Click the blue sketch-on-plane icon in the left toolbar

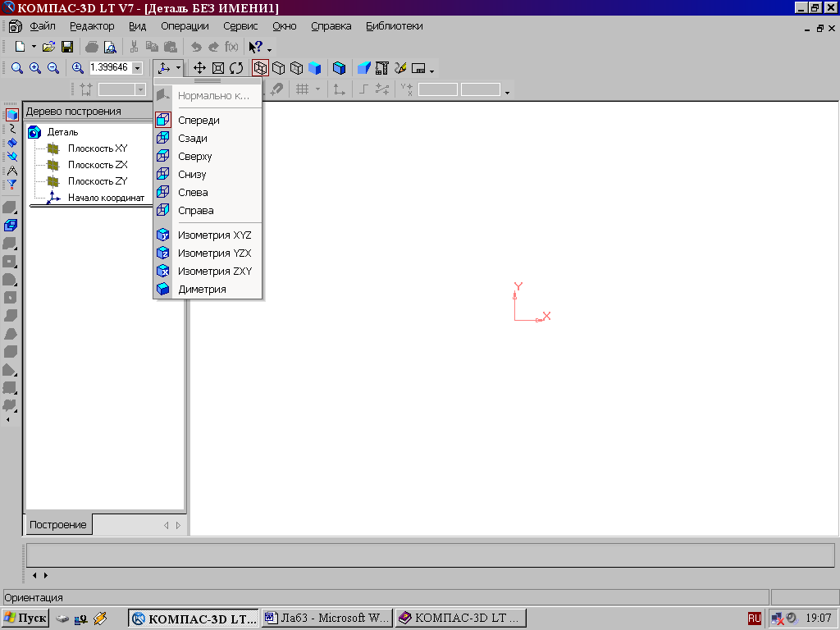coord(10,225)
